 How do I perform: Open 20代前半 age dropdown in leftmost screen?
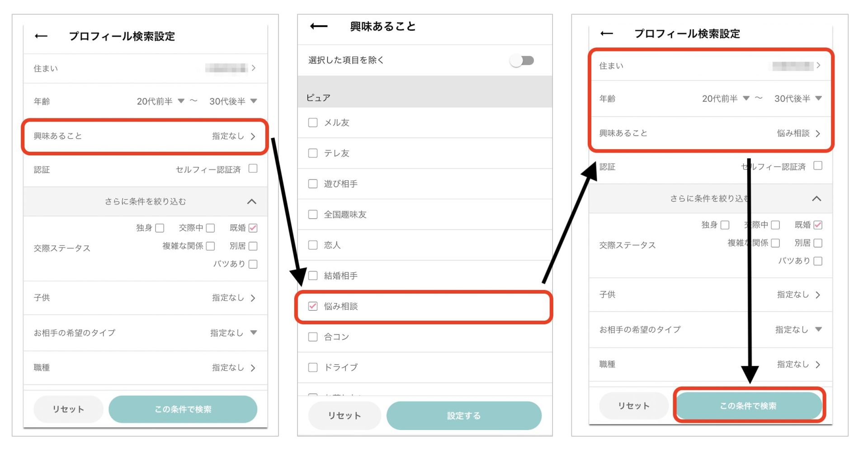160,101
